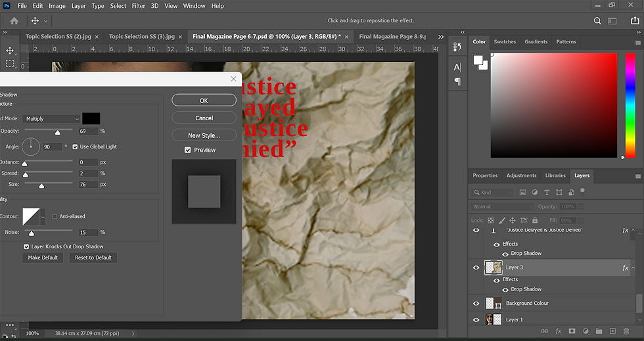Open the Multiply blend mode dropdown
This screenshot has height=341, width=644.
[52, 119]
